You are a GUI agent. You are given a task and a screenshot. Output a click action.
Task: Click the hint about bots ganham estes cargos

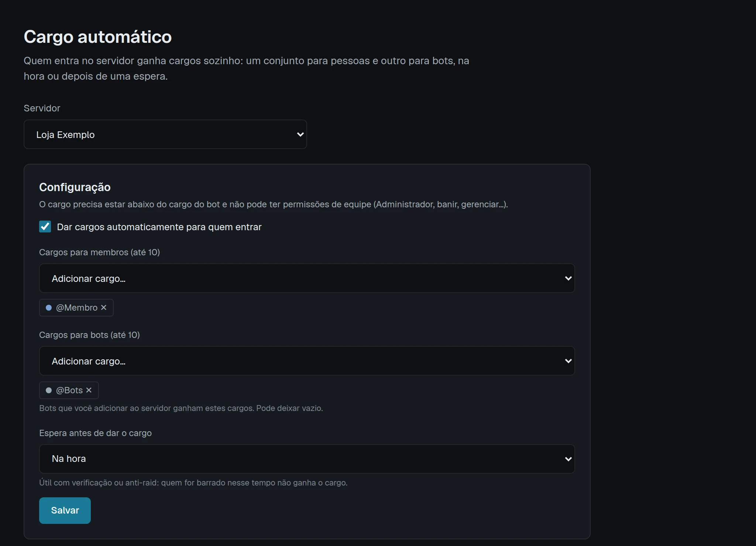click(x=181, y=408)
